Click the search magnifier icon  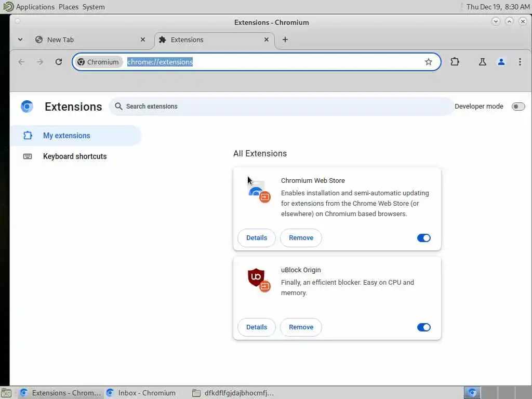pyautogui.click(x=118, y=106)
